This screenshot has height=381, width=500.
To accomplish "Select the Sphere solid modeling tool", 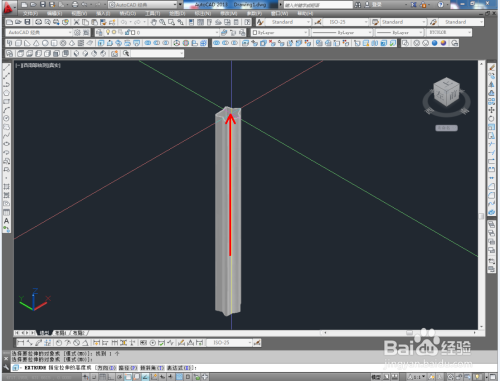I will click(x=45, y=43).
